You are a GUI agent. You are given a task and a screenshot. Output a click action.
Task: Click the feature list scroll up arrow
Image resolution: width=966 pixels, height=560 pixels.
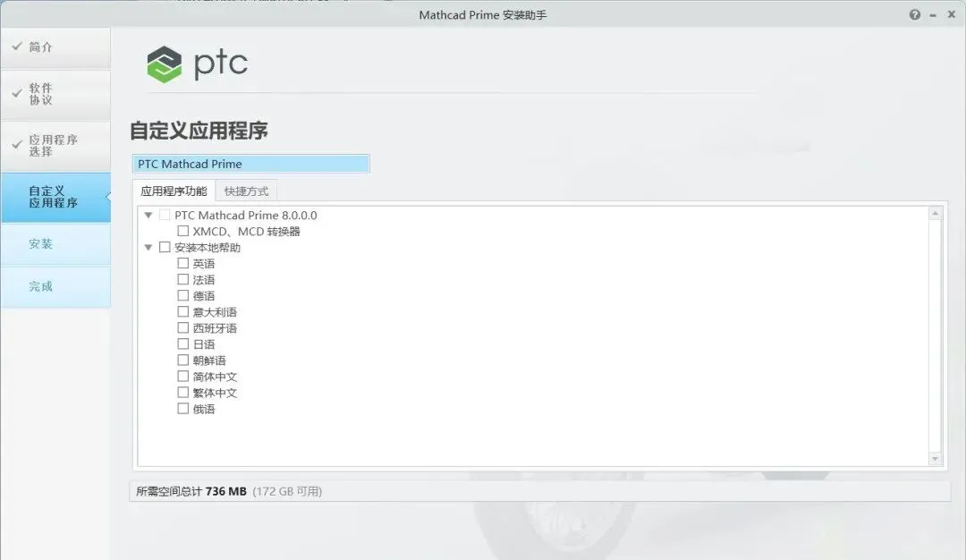tap(936, 213)
